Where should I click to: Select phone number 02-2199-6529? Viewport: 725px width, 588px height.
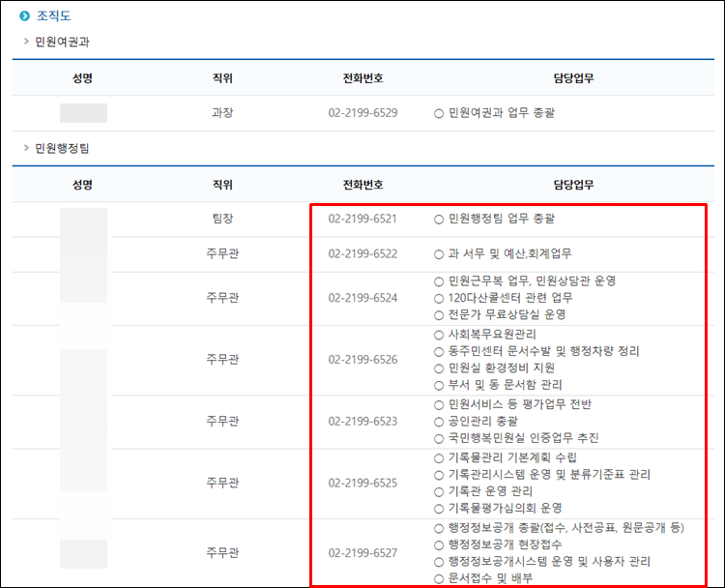coord(362,113)
